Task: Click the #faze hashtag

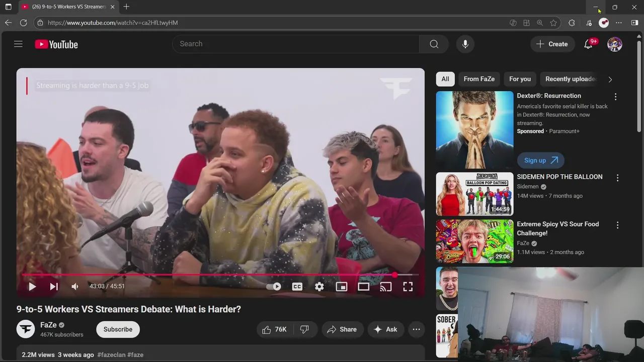Action: [x=135, y=355]
